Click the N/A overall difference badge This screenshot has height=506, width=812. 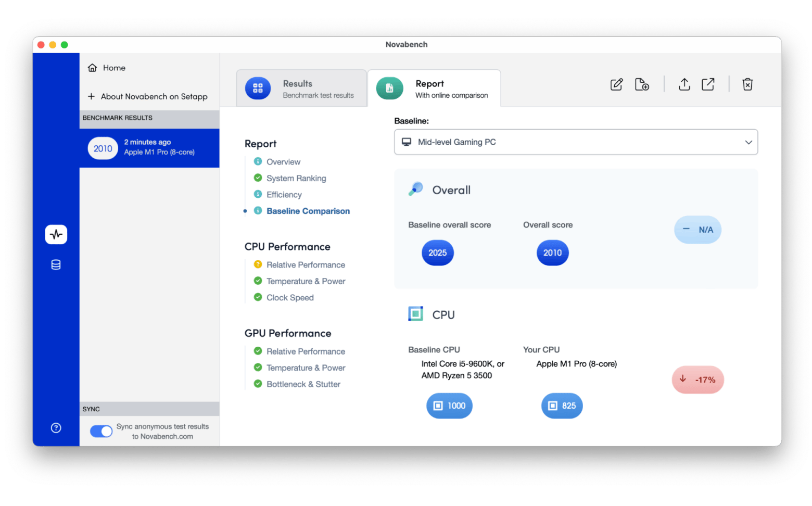(x=697, y=230)
